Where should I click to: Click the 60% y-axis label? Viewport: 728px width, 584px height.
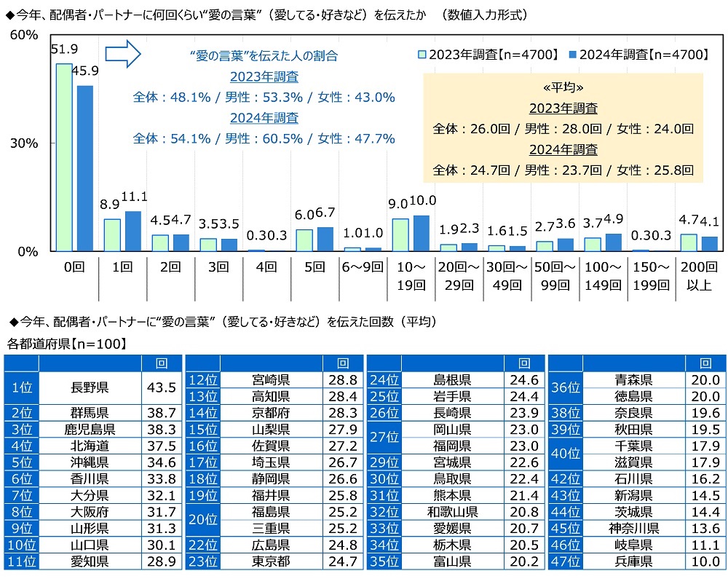point(23,35)
